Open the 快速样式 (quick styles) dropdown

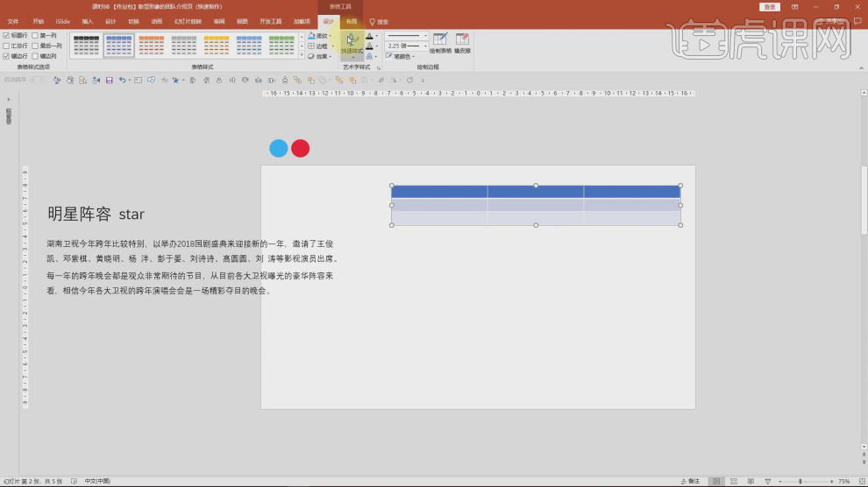[352, 46]
